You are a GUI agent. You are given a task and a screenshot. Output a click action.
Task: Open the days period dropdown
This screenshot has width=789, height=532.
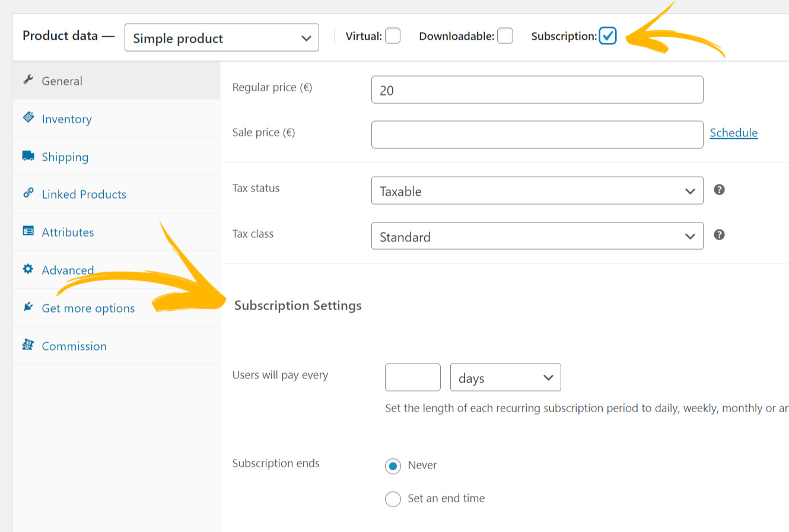(x=505, y=377)
